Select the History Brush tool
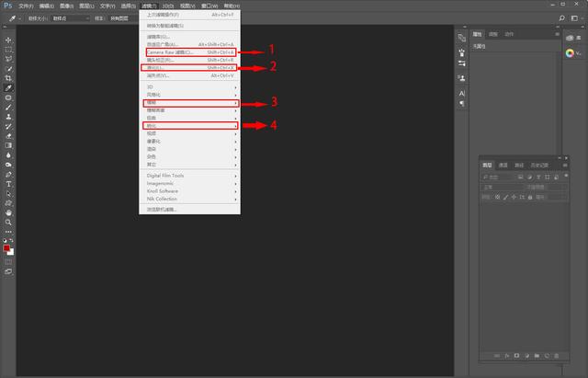This screenshot has width=588, height=378. (x=8, y=127)
